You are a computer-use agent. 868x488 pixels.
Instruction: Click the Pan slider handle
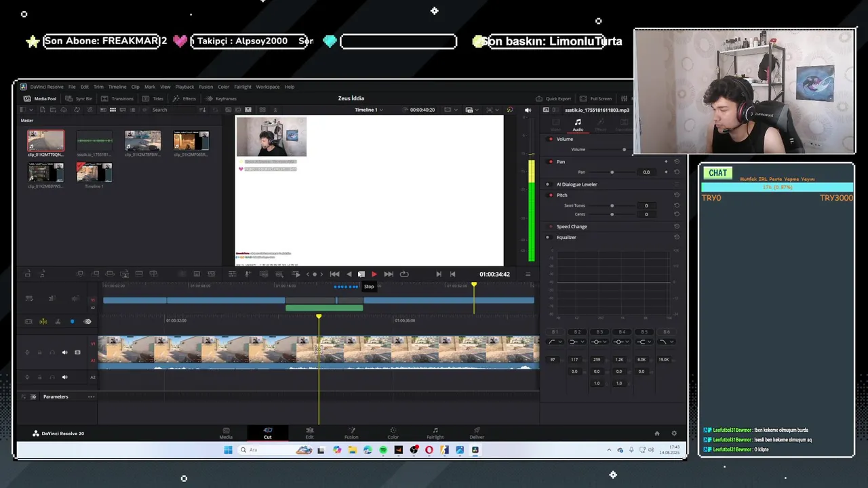(x=612, y=172)
